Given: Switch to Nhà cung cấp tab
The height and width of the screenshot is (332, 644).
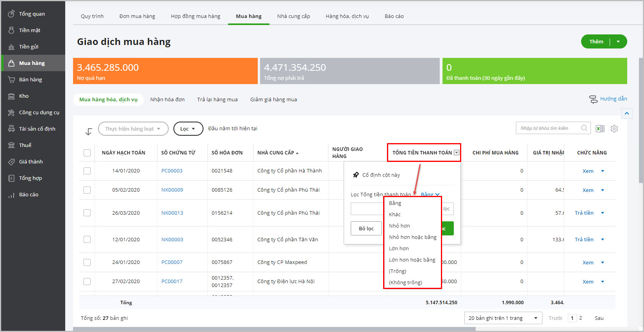Looking at the screenshot, I should click(x=293, y=16).
